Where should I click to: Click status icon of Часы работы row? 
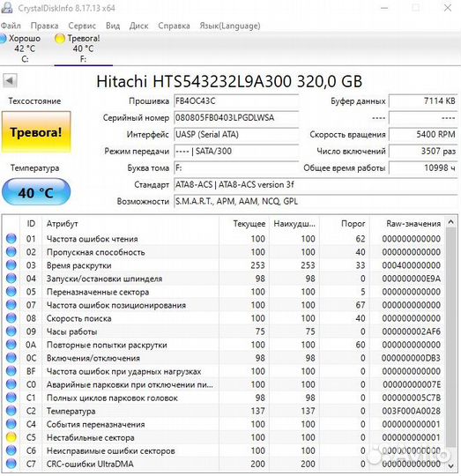(11, 331)
